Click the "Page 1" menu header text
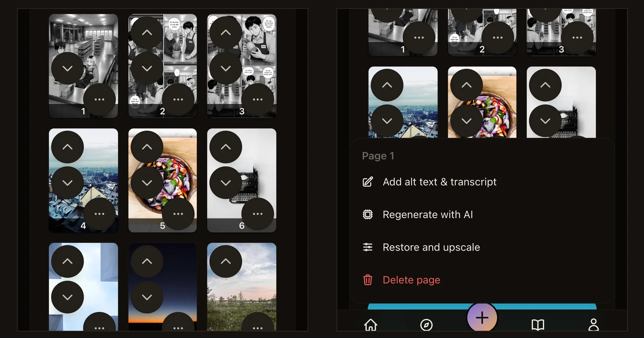The image size is (644, 338). 378,156
